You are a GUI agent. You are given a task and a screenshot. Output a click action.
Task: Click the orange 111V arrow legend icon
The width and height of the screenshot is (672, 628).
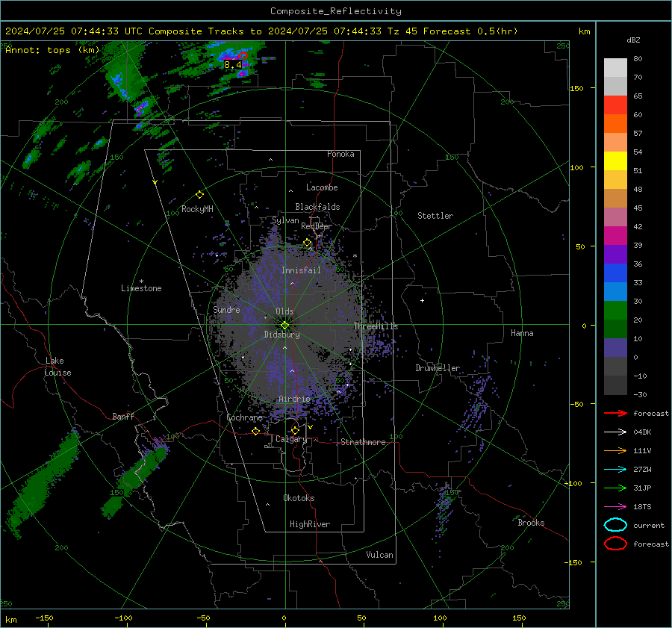coord(615,450)
